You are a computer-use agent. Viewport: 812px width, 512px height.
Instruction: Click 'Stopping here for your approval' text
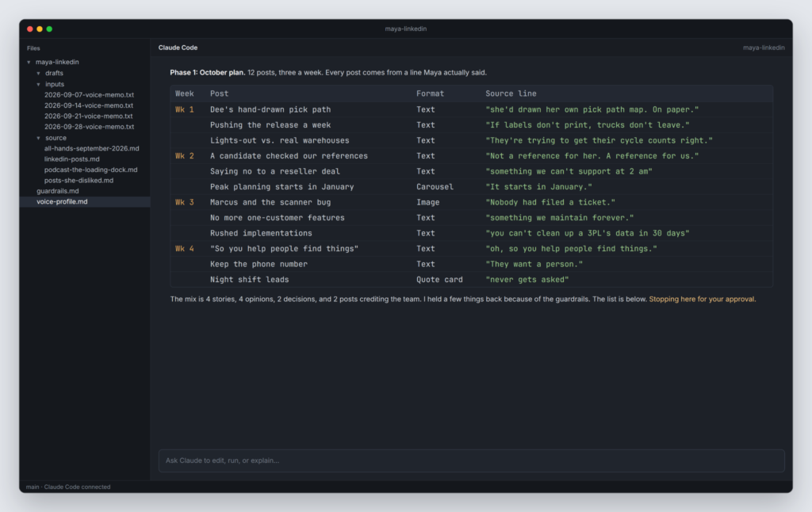(703, 300)
